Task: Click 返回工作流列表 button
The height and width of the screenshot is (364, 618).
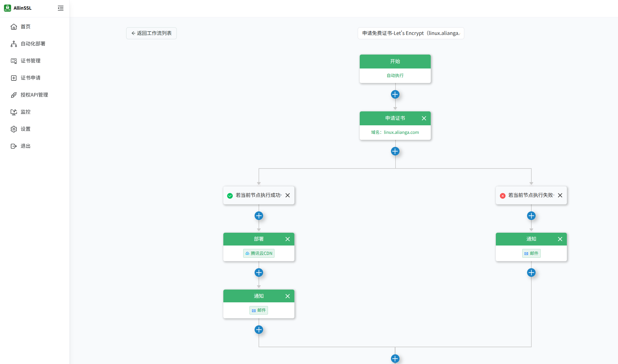Action: pos(151,33)
